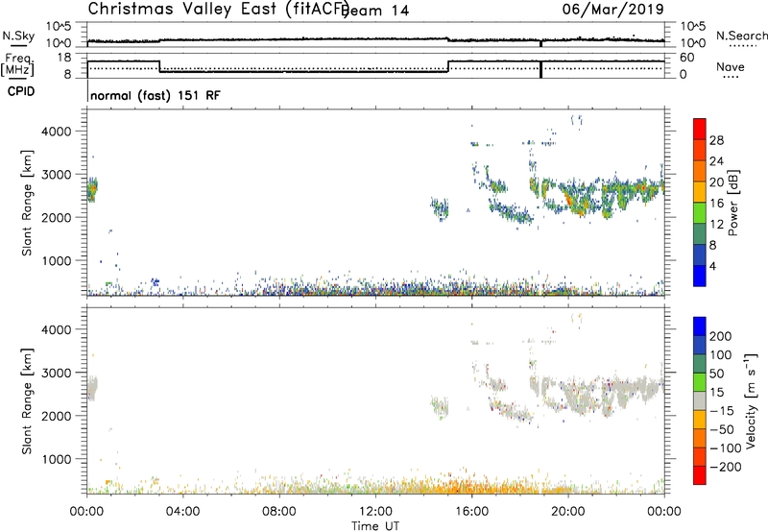Click the 20:00 tick label on time axis
This screenshot has height=532, width=768.
coord(568,512)
